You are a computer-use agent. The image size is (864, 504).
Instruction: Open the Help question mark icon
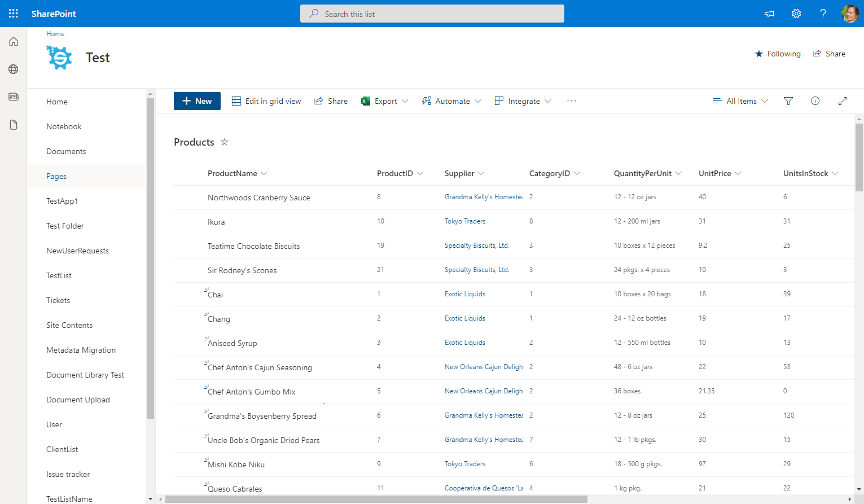tap(823, 14)
